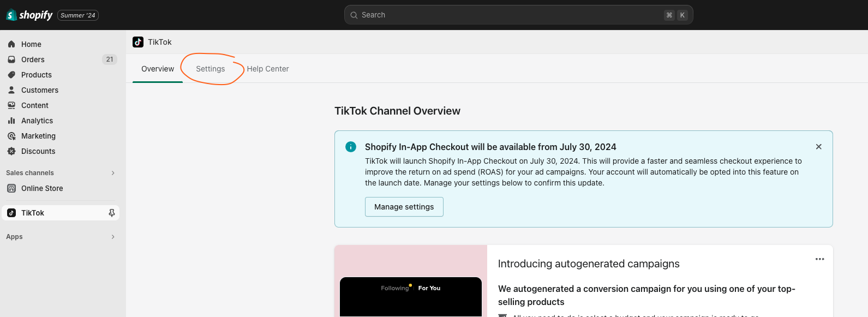Click the Manage settings button
Screen dimensions: 868x317
[x=404, y=207]
